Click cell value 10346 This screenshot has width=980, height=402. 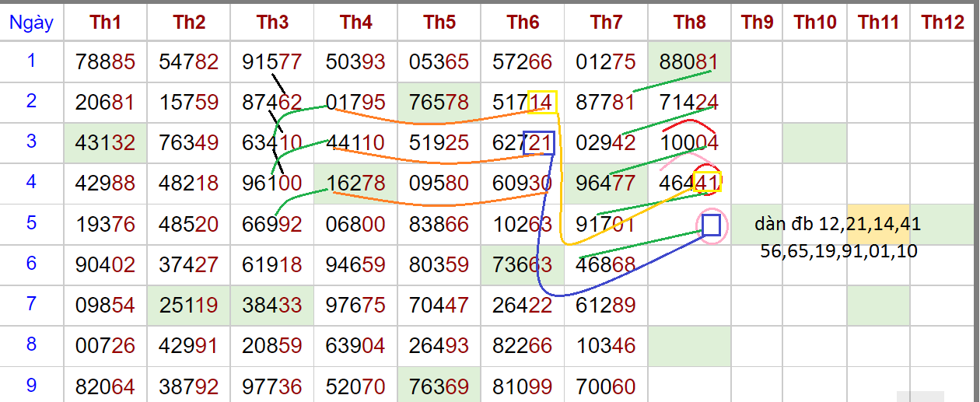coord(606,346)
